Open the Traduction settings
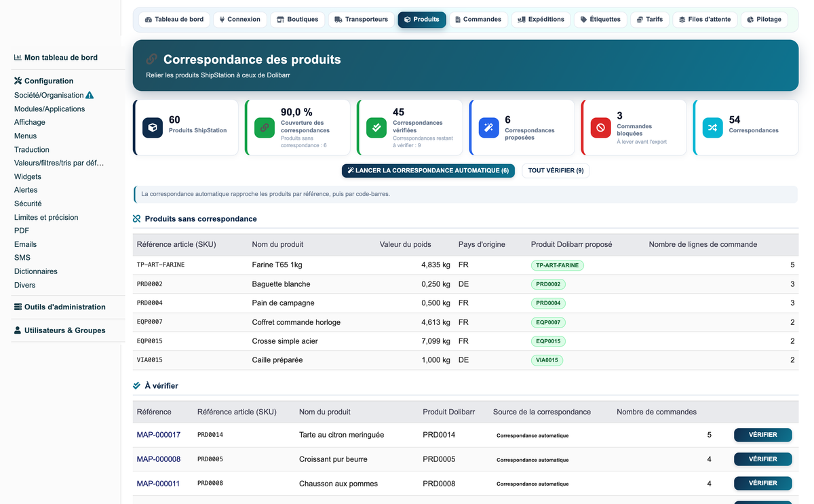 click(x=32, y=150)
